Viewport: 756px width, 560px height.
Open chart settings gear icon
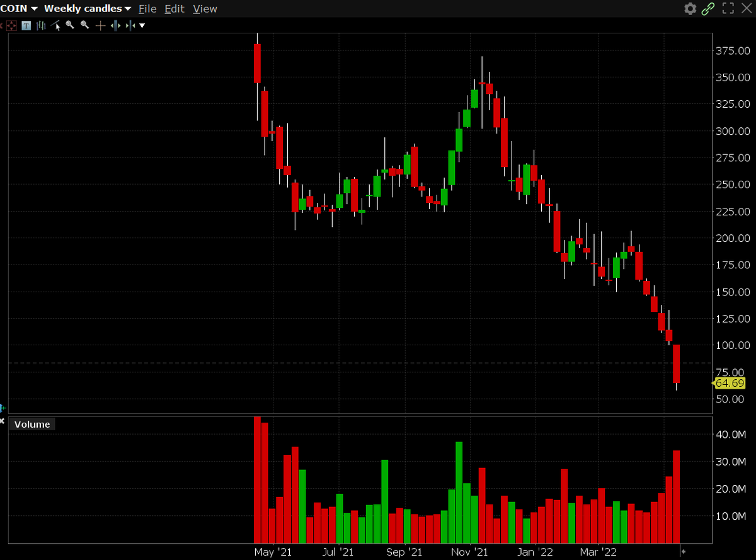[x=690, y=8]
